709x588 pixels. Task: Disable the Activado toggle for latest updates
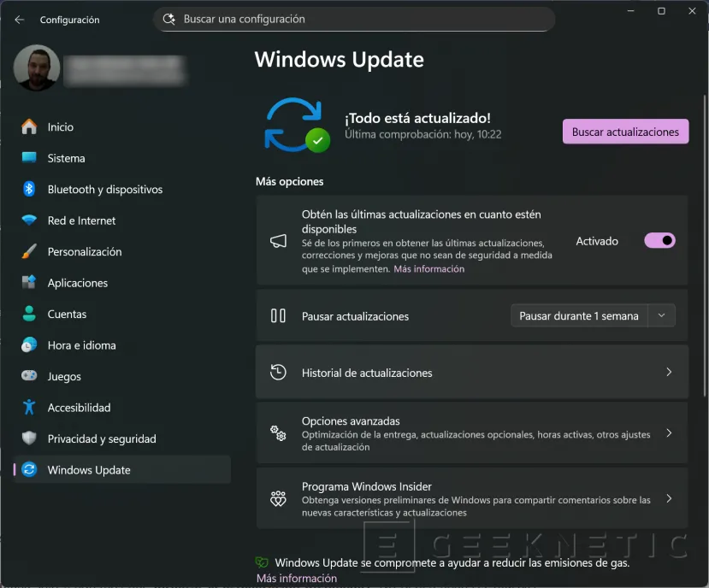tap(659, 240)
